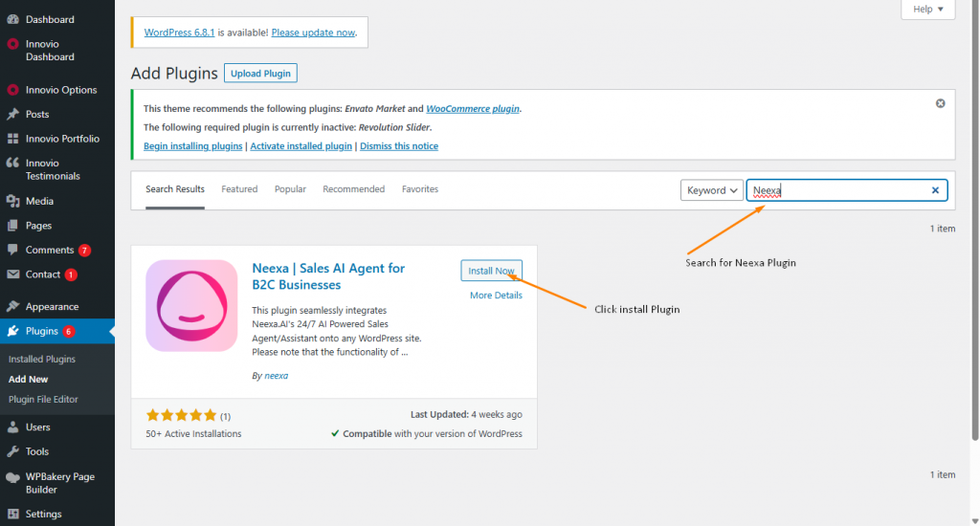Click in the plugin search input field
Image resolution: width=980 pixels, height=526 pixels.
(x=837, y=190)
